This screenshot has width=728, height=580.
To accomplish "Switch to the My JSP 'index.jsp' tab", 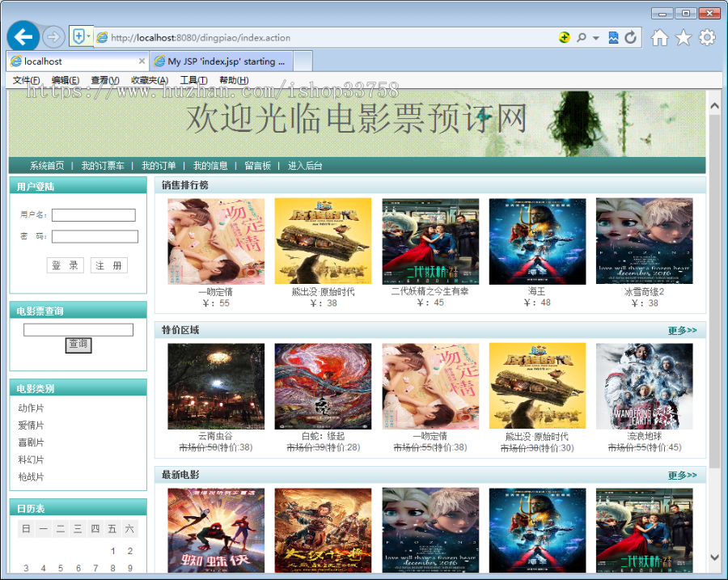I will coord(221,61).
